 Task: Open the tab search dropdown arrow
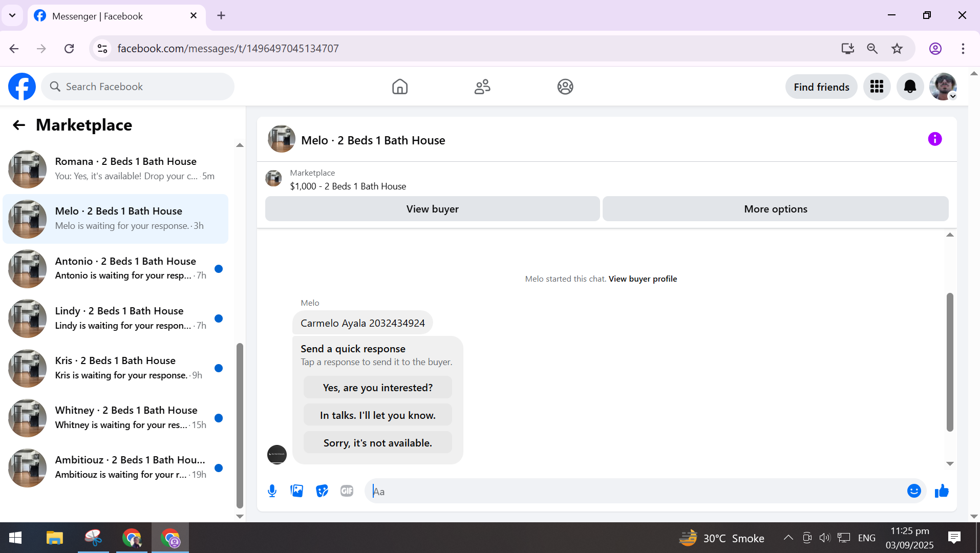point(12,15)
